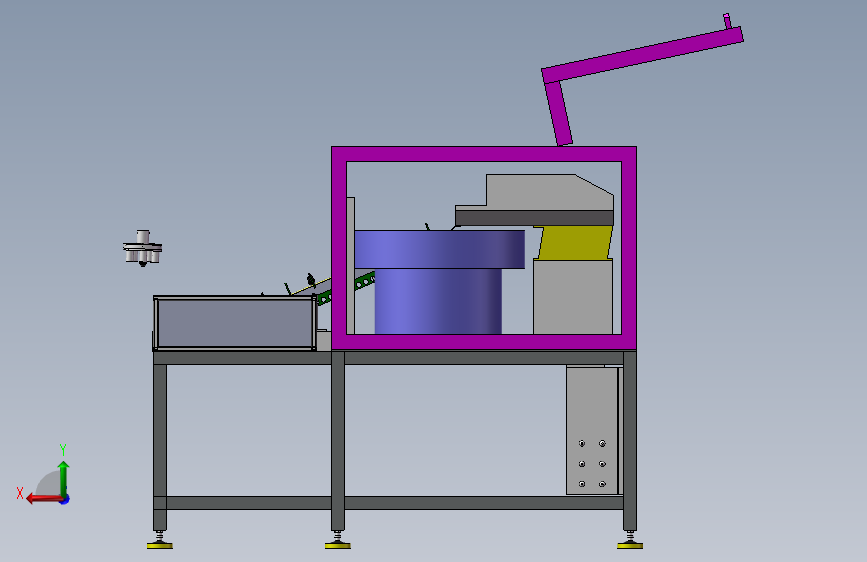Select the leftmost yellow leveling foot
The image size is (867, 562).
click(160, 546)
